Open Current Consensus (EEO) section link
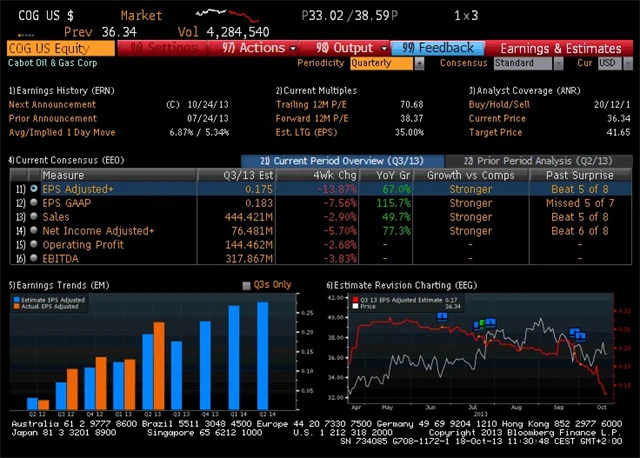The height and width of the screenshot is (458, 640). (66, 160)
